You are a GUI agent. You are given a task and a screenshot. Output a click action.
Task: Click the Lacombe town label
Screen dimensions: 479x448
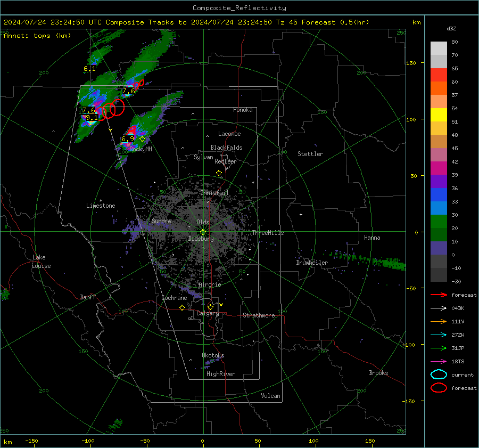tap(229, 134)
